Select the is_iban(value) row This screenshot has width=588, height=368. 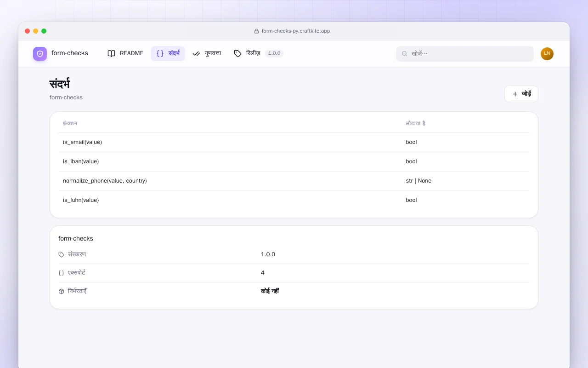(x=294, y=161)
